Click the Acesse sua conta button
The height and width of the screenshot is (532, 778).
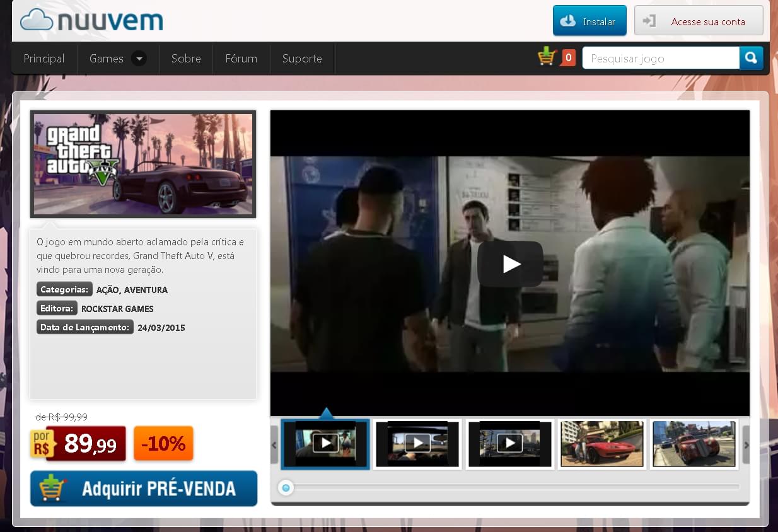click(699, 21)
